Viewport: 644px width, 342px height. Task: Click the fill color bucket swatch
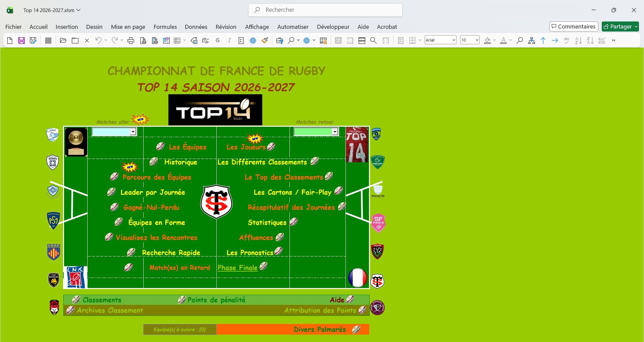coord(488,41)
